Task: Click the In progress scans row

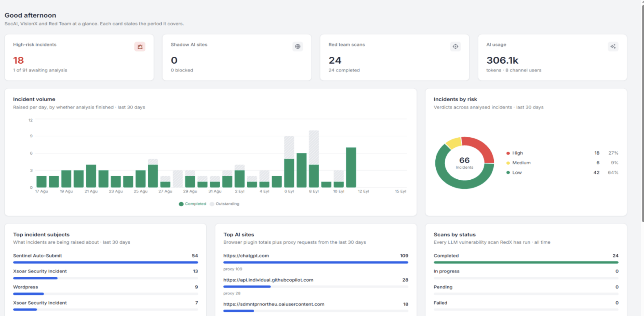Action: point(526,274)
